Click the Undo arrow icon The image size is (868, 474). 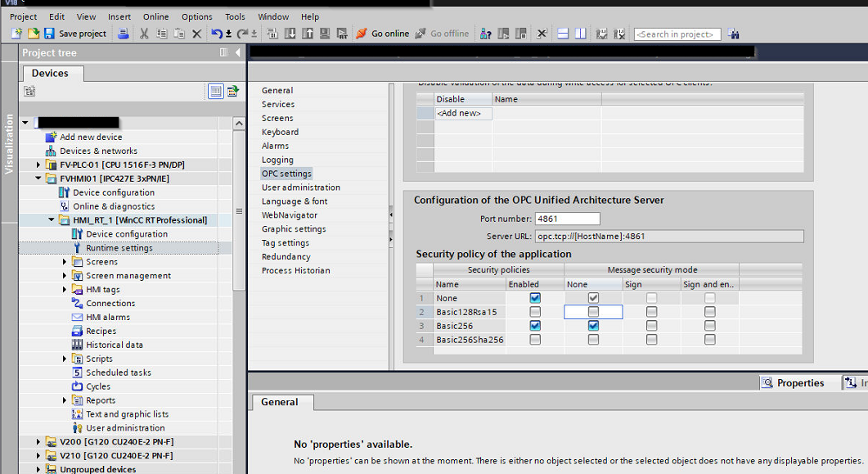pyautogui.click(x=216, y=34)
